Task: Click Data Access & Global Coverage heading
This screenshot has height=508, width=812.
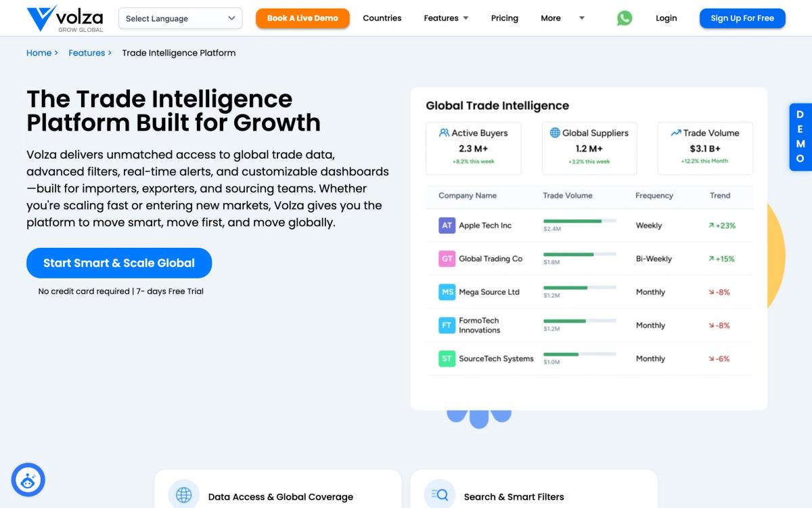Action: click(x=281, y=497)
